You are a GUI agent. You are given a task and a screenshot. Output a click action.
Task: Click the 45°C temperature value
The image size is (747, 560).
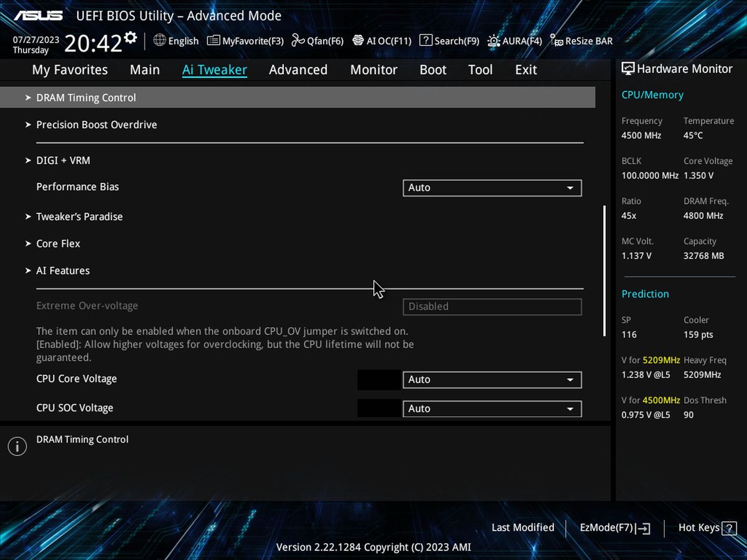(693, 136)
